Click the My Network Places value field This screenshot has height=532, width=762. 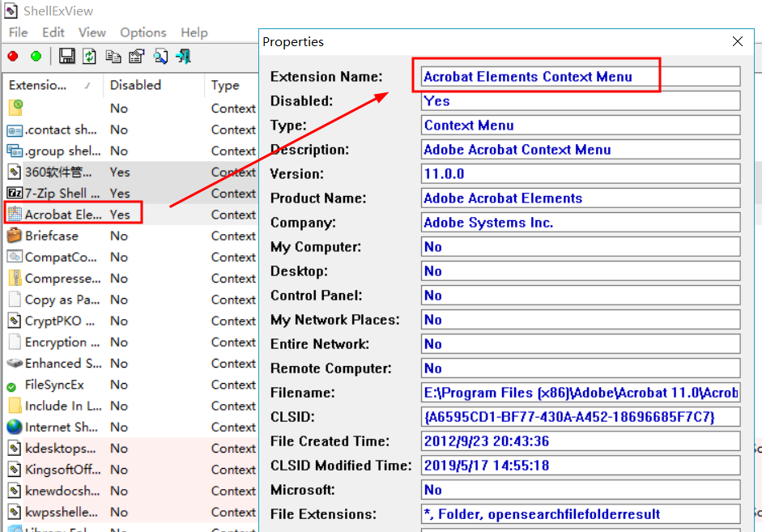(581, 320)
